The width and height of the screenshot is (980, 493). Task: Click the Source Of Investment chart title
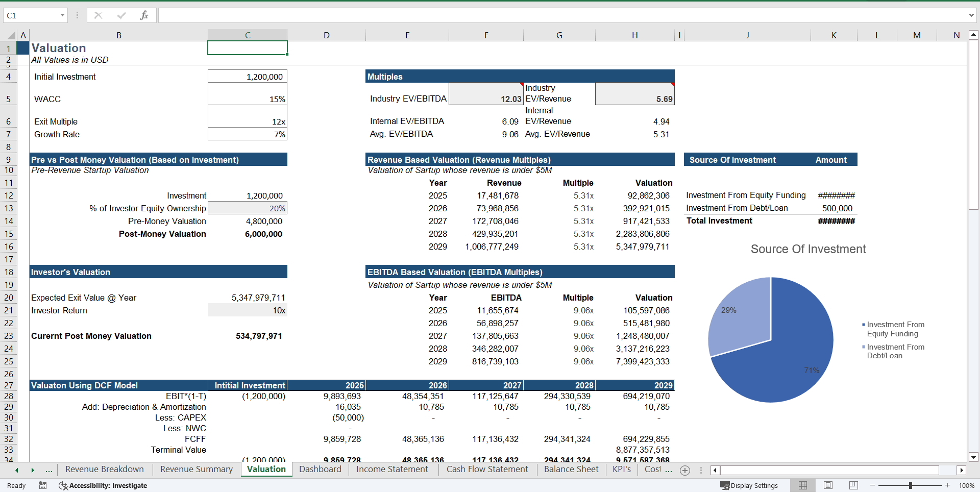click(808, 249)
